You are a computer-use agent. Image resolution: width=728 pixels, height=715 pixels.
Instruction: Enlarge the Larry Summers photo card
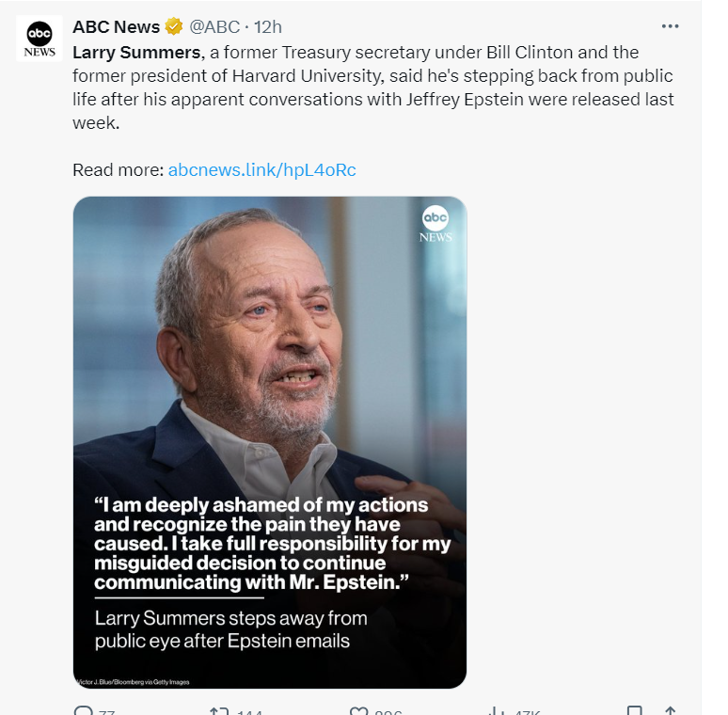tap(269, 376)
